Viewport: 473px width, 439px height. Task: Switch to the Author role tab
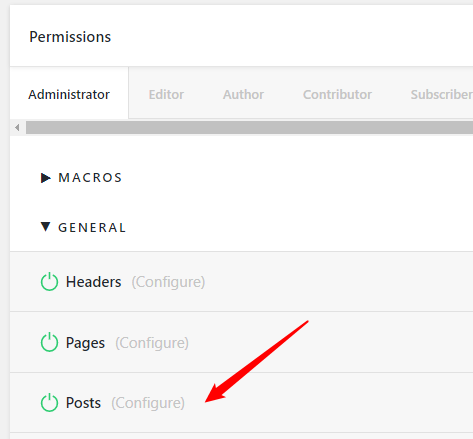coord(243,94)
